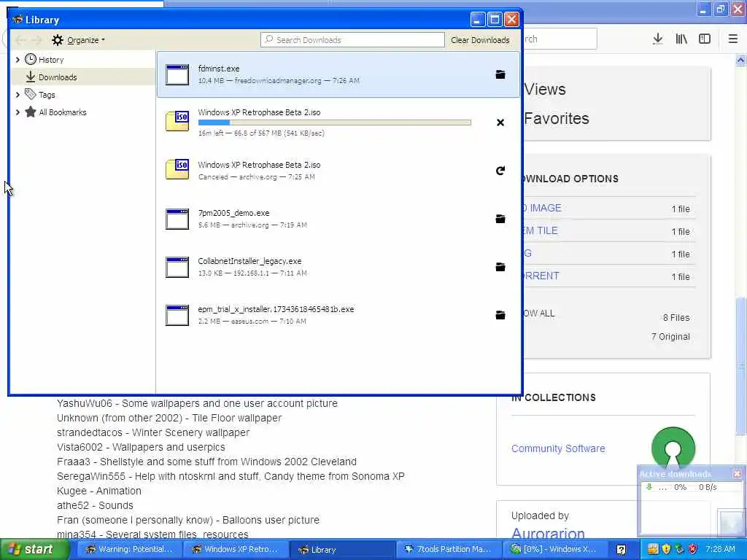Toggle browser sidebar toolbar icon
The height and width of the screenshot is (560, 747).
point(705,39)
